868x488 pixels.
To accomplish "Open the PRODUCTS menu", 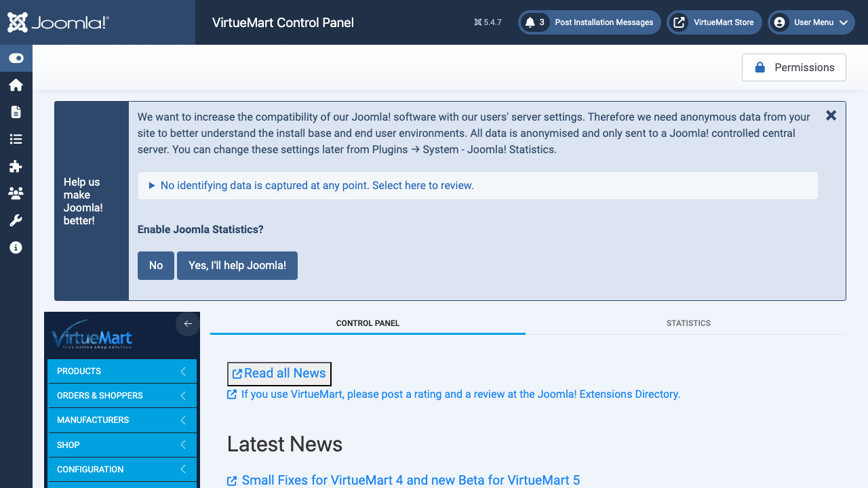I will point(122,371).
